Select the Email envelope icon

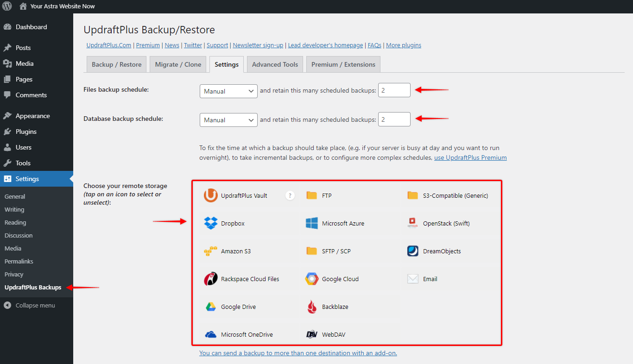[x=412, y=279]
